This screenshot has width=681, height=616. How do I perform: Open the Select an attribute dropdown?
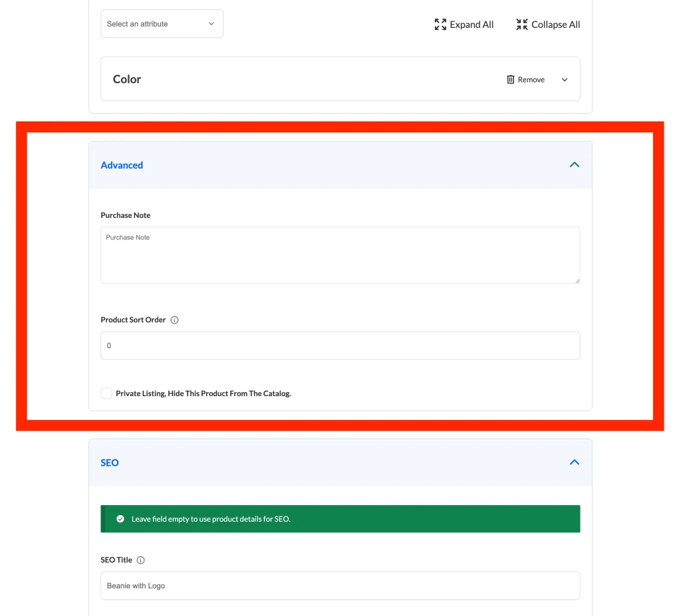pos(162,24)
